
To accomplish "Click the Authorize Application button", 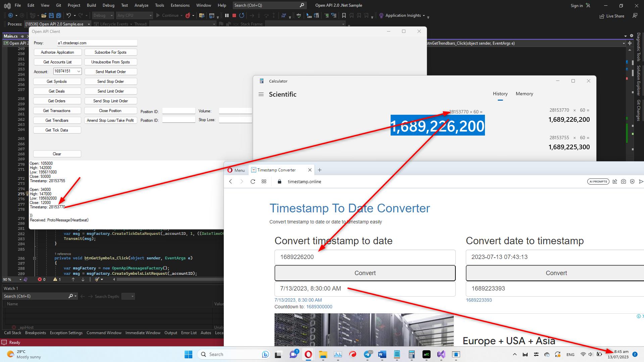I will click(57, 52).
